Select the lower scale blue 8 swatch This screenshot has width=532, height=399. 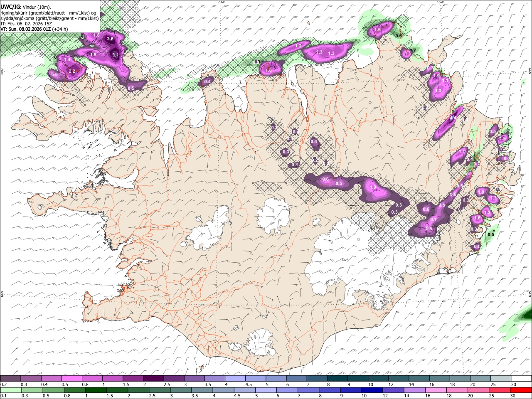(330, 390)
